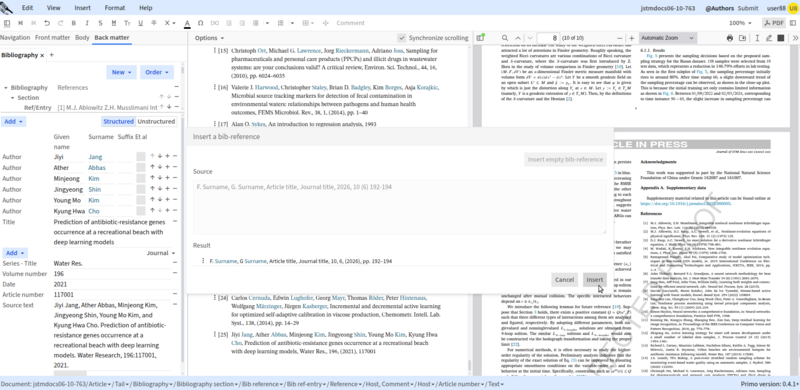Zoom in the PDF viewer
Screen dimensions: 800x390
(632, 38)
